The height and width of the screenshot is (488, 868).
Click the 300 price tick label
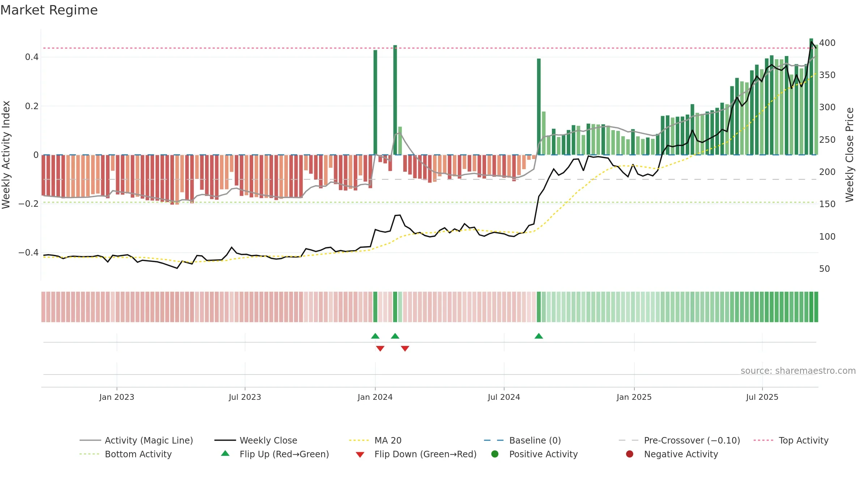[x=827, y=107]
